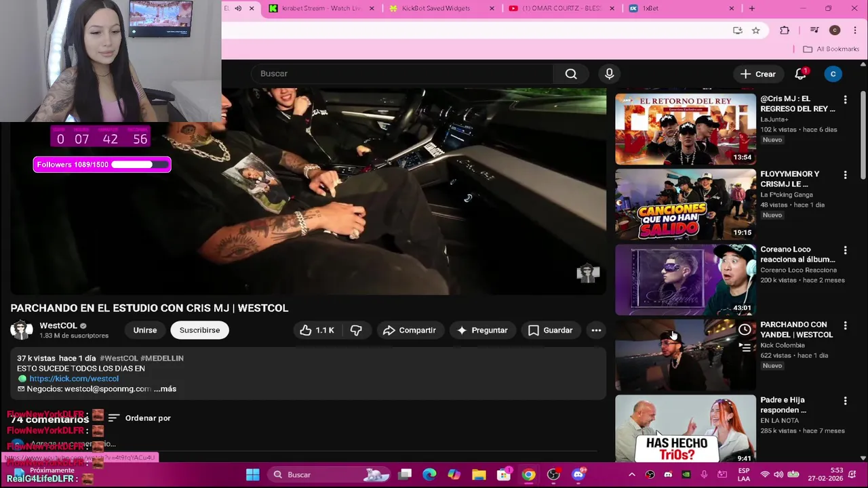Open the WestCOL channel name

coord(58,325)
